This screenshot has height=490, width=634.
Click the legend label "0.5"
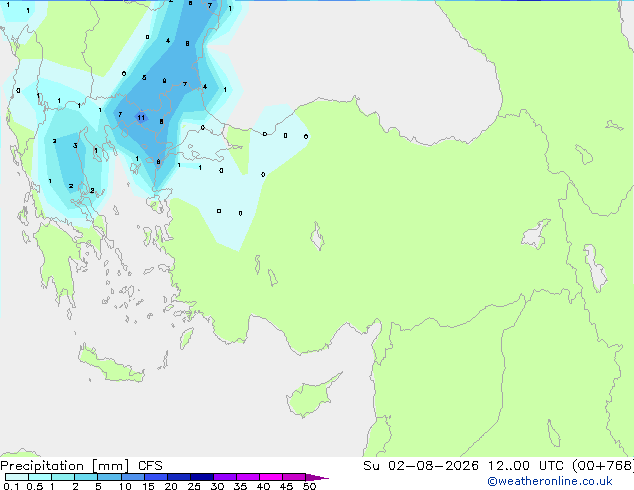[x=35, y=486]
